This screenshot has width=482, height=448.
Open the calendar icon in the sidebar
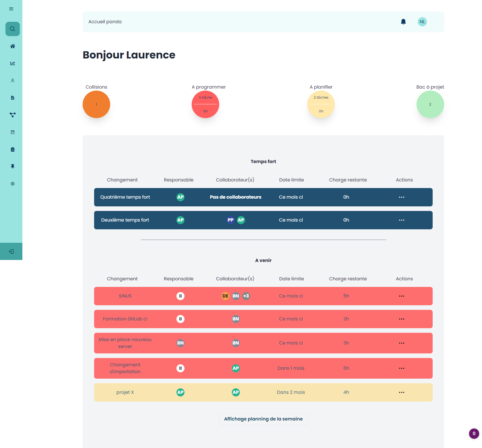coord(12,132)
